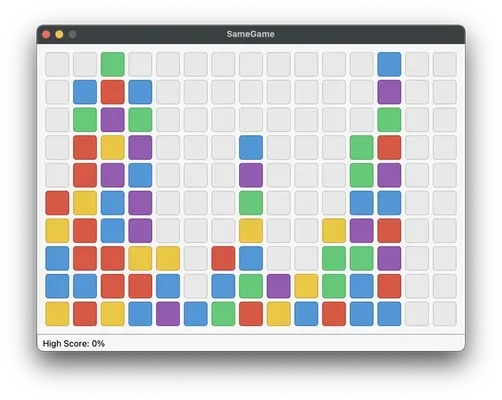Choose the purple tile in the fourth row
This screenshot has width=502, height=400.
(x=140, y=147)
